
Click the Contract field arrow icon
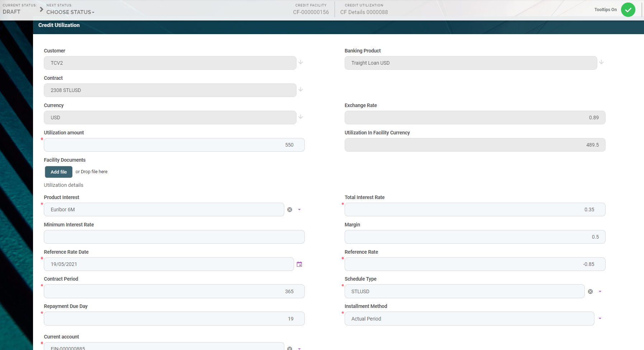point(301,90)
